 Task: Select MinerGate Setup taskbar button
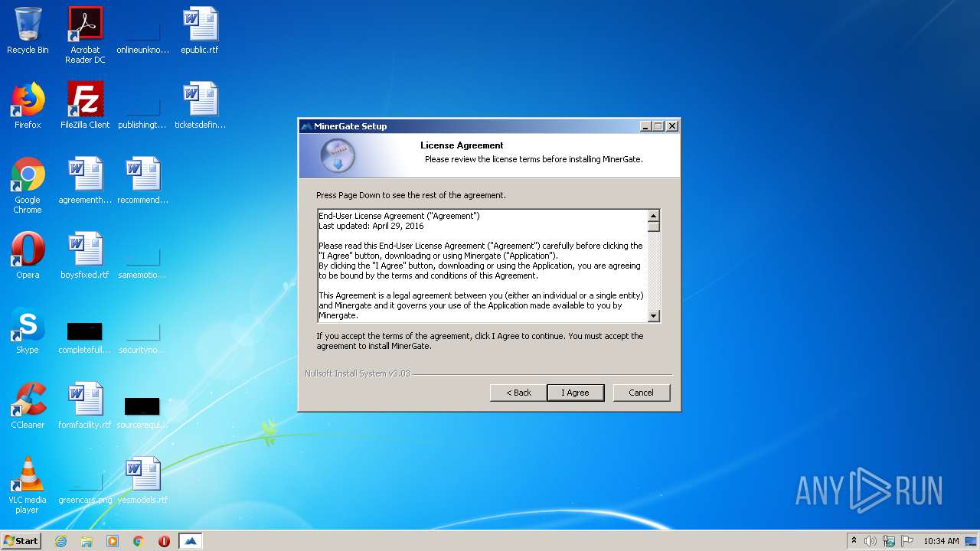[x=191, y=541]
